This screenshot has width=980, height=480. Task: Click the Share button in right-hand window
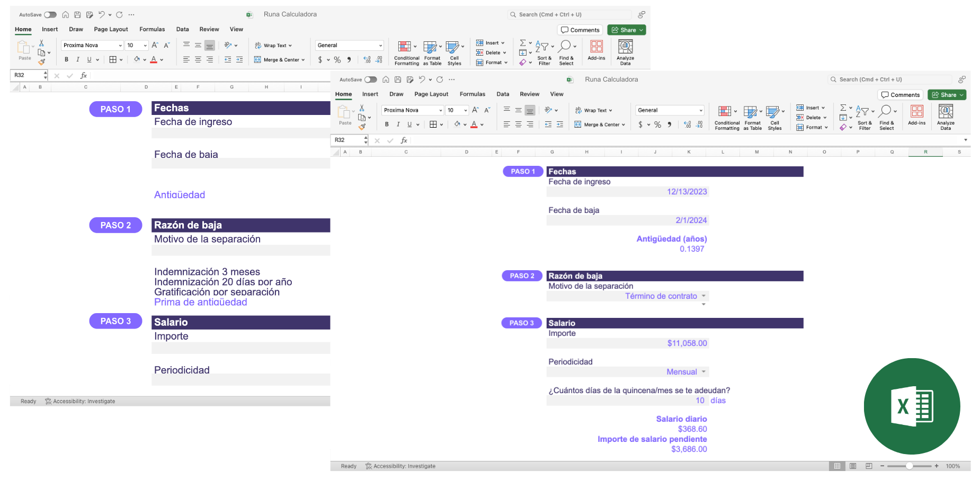pos(947,95)
